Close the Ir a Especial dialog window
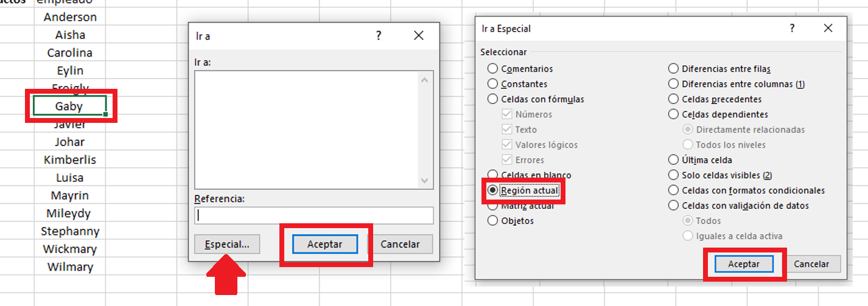Screen dimensions: 868x306 828,29
